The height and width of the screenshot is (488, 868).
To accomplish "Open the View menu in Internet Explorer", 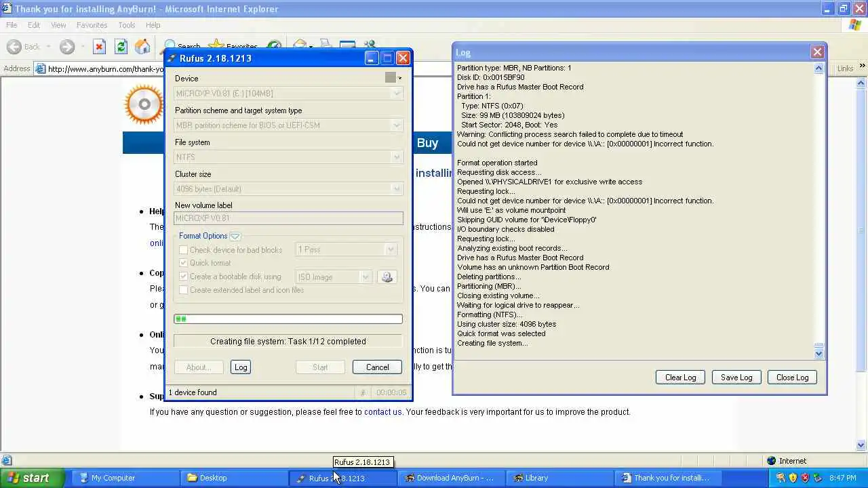I will [58, 25].
